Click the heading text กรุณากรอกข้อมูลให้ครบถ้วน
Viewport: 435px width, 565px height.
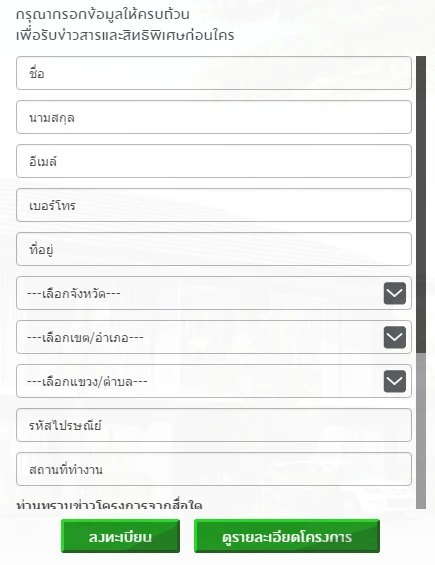(x=103, y=14)
